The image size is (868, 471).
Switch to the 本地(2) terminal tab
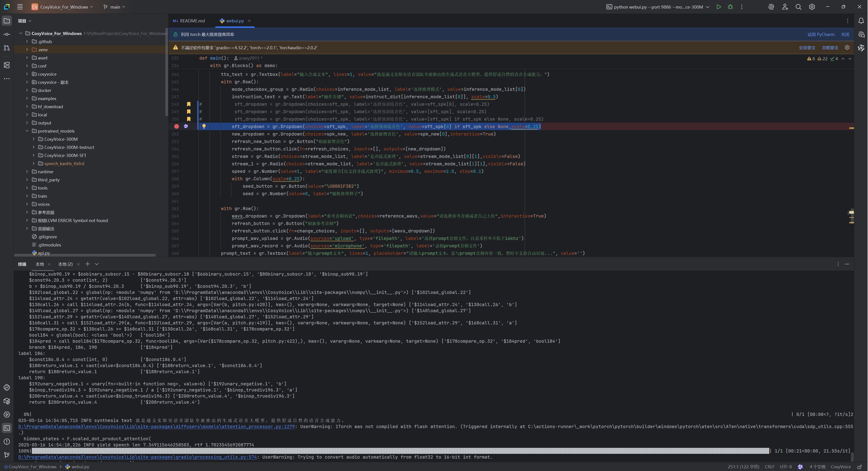[x=66, y=264]
